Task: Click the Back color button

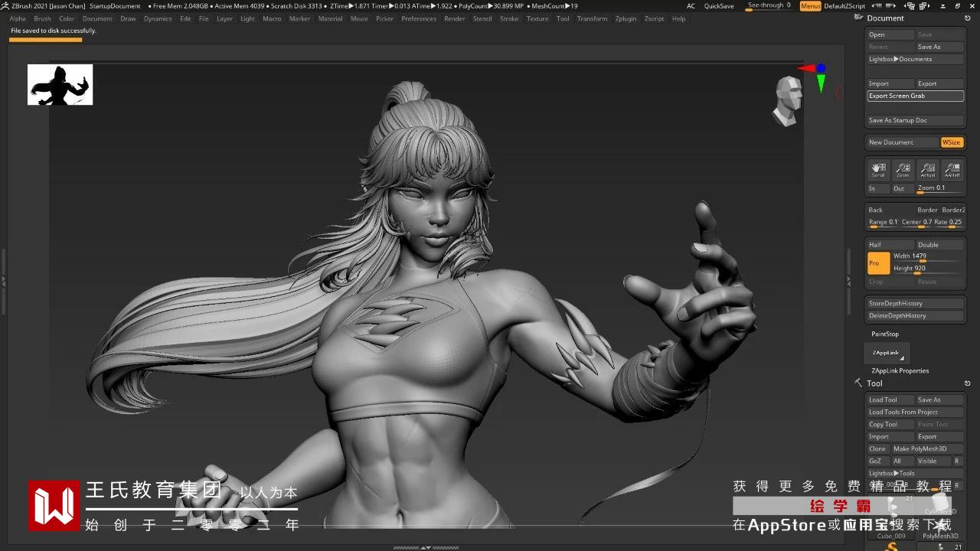Action: [890, 210]
